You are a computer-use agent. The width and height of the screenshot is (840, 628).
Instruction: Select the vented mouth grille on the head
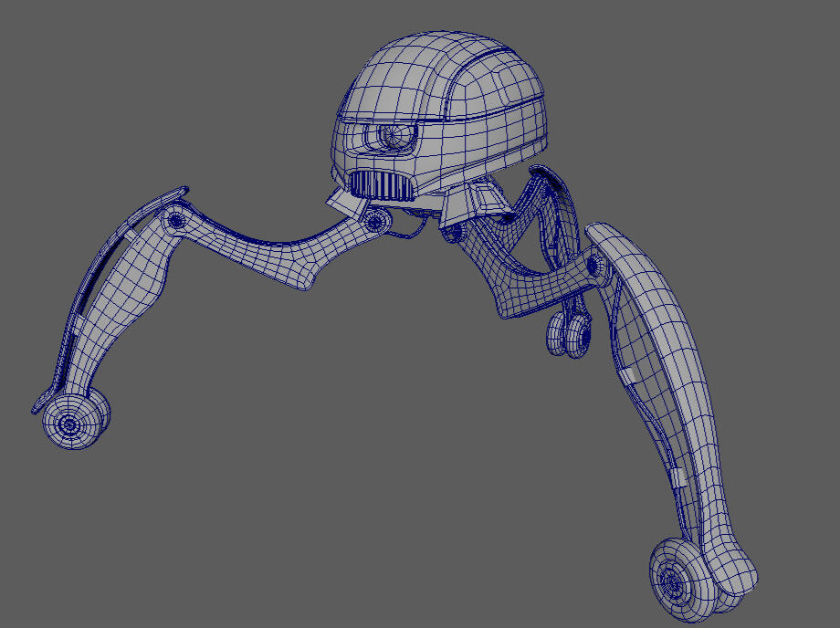pos(383,186)
